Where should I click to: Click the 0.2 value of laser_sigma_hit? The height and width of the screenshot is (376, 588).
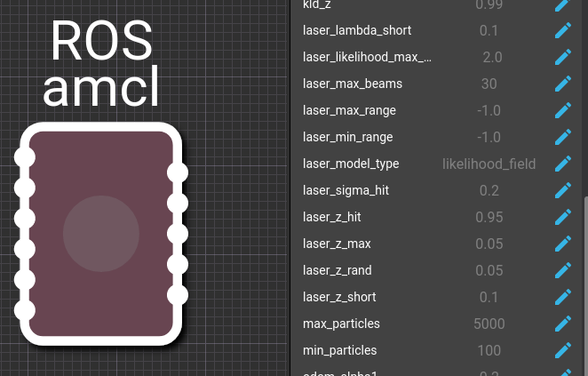[489, 190]
